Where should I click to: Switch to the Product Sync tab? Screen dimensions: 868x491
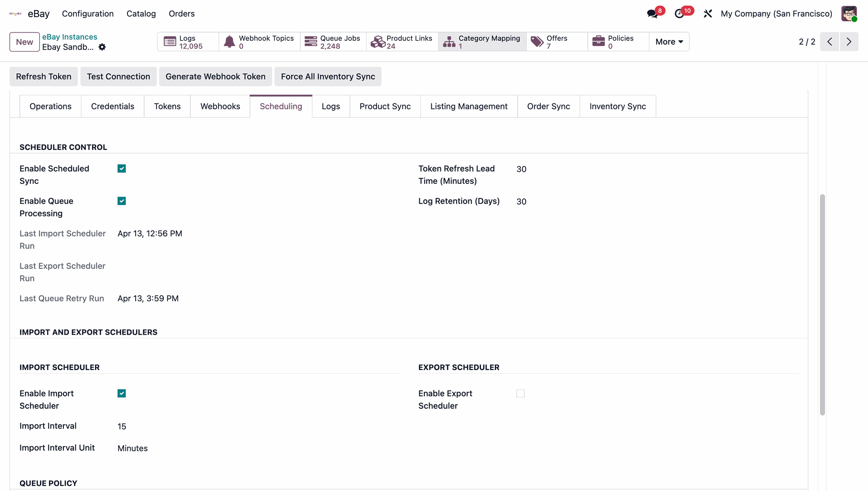point(385,106)
